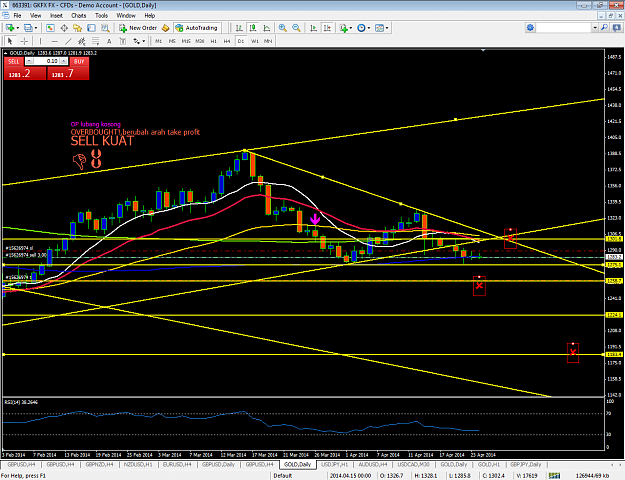Click the 1283.2 sell price tile
Screen dimensions: 625x480
(x=25, y=74)
